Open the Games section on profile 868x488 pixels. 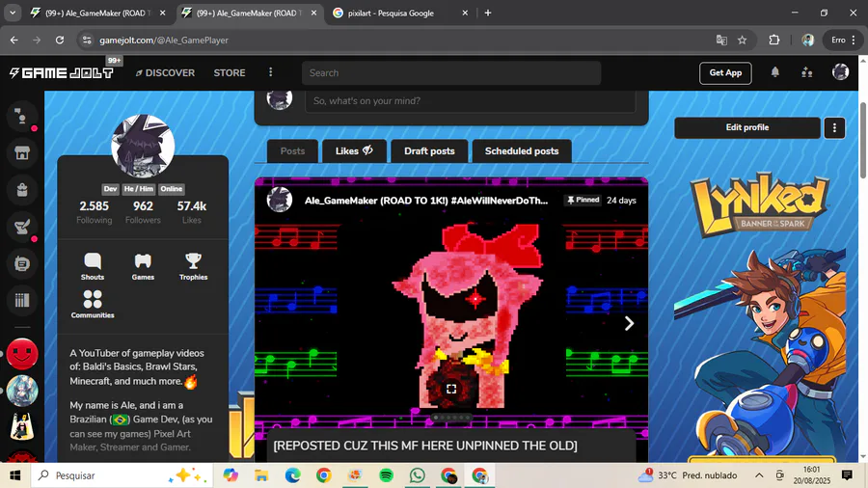pos(143,266)
